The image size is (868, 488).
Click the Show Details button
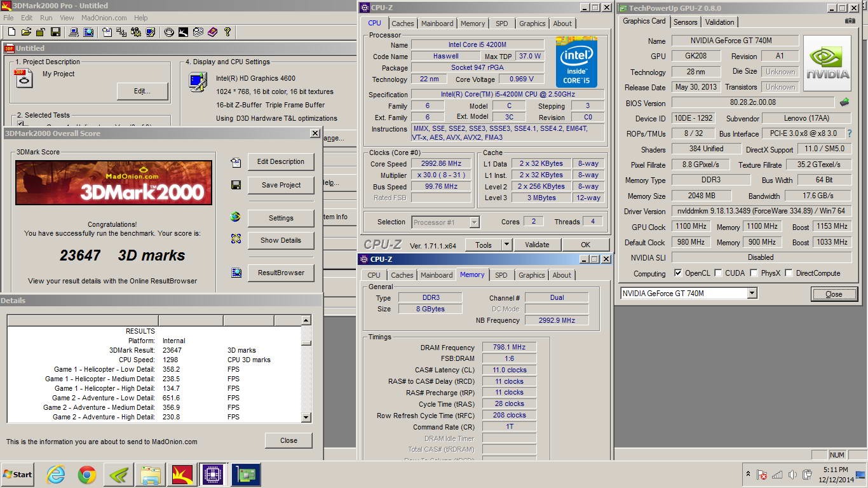(x=281, y=240)
